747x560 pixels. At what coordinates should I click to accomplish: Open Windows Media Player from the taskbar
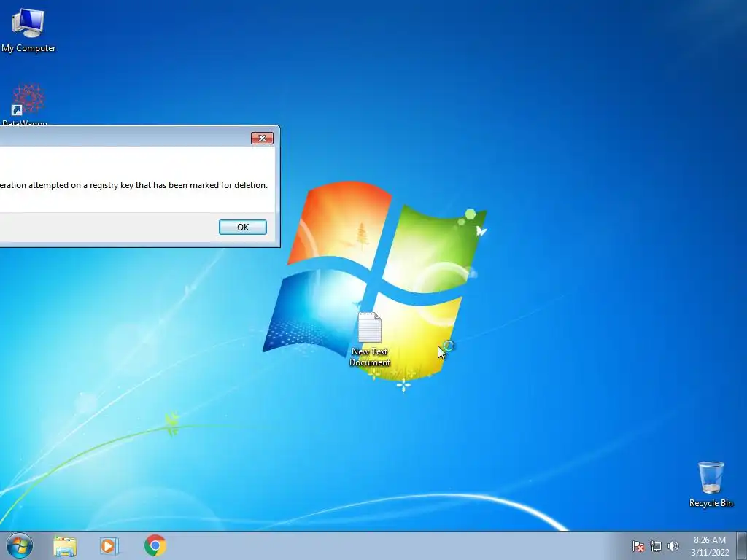click(x=109, y=546)
